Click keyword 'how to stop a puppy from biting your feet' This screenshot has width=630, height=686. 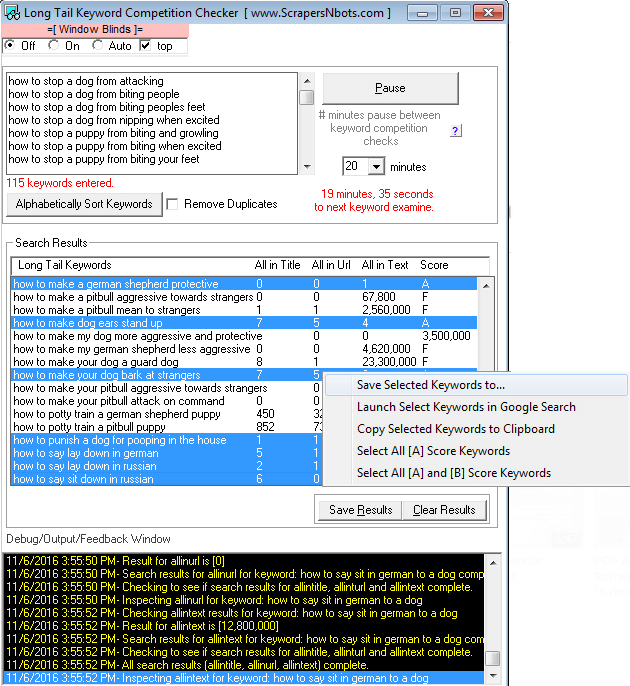point(104,159)
